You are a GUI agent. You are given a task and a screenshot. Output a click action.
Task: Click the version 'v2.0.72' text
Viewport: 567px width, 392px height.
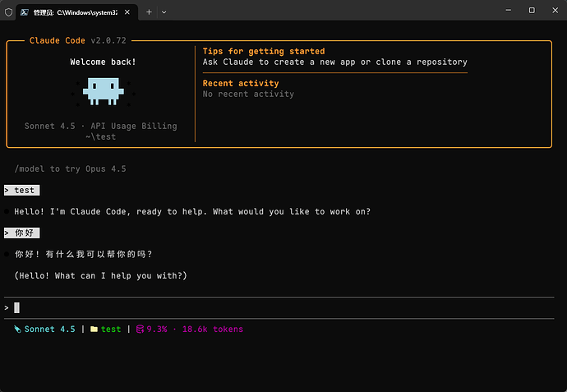click(x=108, y=40)
